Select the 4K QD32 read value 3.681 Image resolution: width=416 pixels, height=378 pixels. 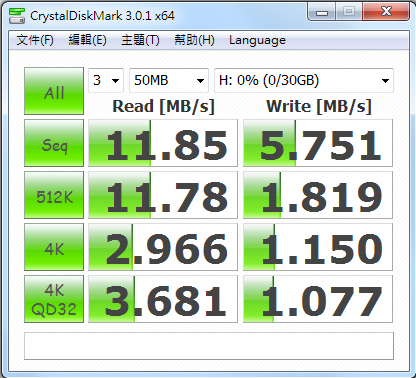point(163,299)
